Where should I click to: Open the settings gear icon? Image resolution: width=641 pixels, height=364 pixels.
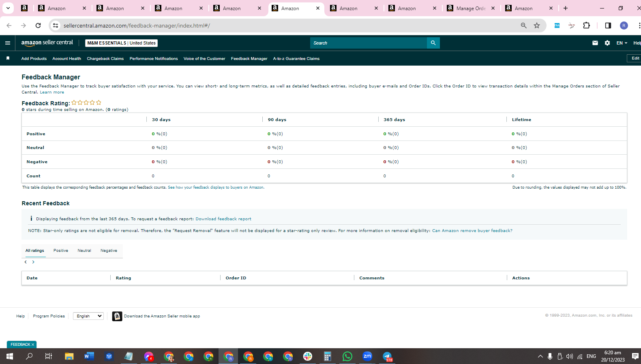coord(607,43)
